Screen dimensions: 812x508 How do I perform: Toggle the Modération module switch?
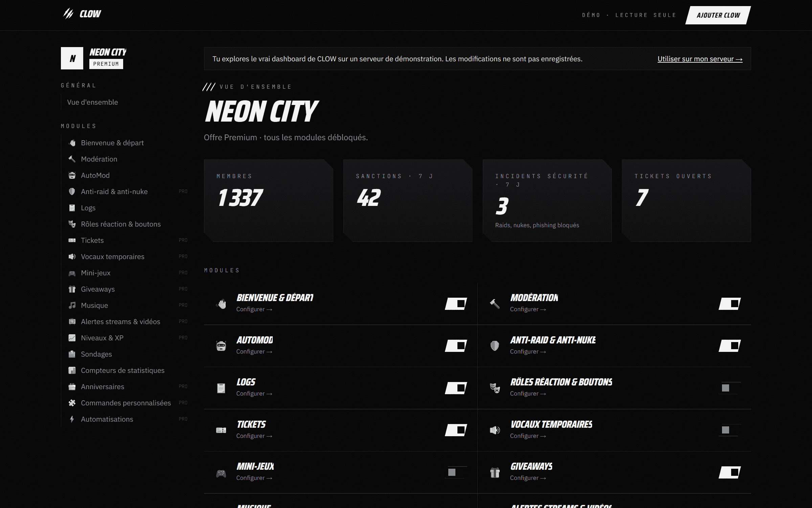coord(730,304)
